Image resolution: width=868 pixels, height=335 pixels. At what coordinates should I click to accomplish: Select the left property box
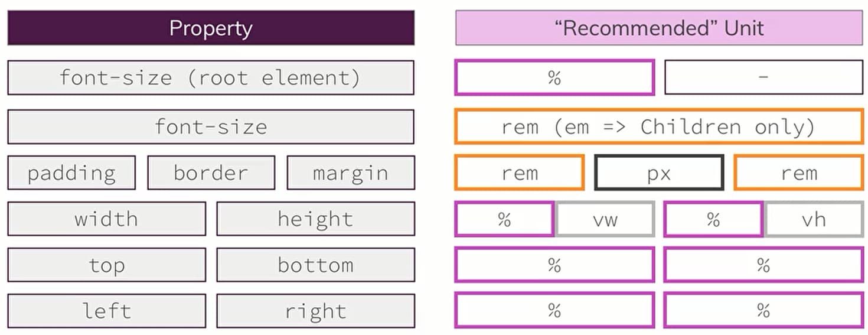click(107, 311)
